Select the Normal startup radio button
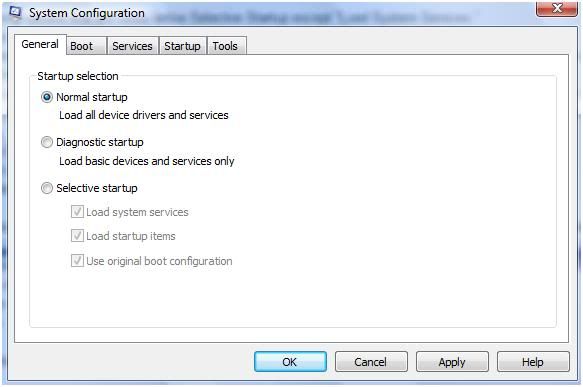The height and width of the screenshot is (387, 583). (47, 97)
